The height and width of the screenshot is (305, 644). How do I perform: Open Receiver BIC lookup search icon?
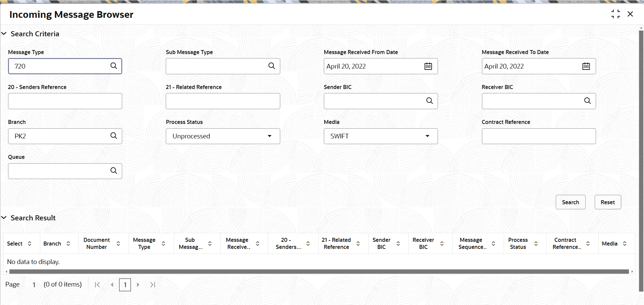[588, 101]
